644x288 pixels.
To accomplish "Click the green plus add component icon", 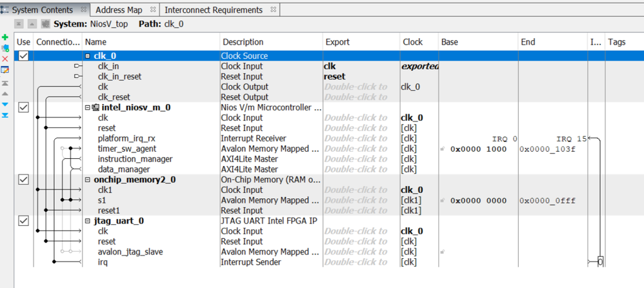I will tap(5, 37).
